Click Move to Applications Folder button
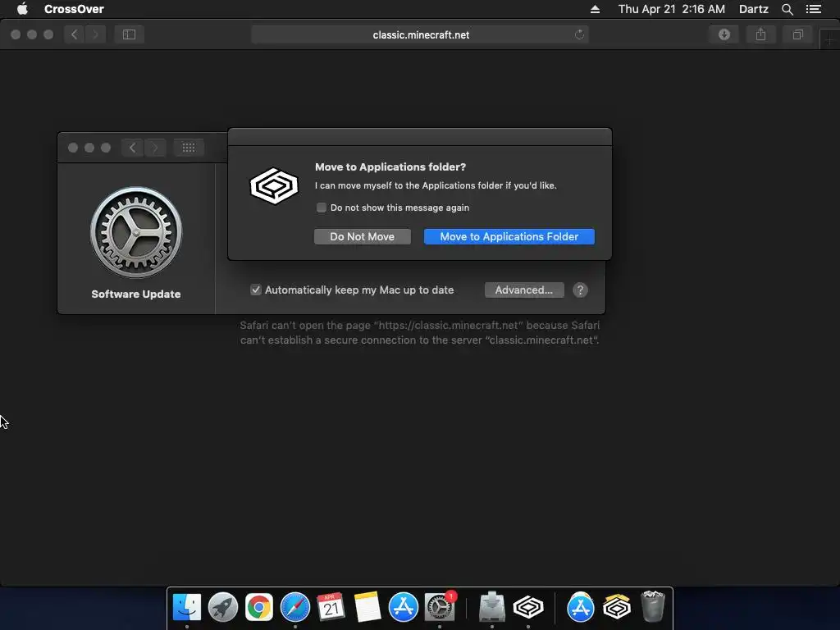 509,237
